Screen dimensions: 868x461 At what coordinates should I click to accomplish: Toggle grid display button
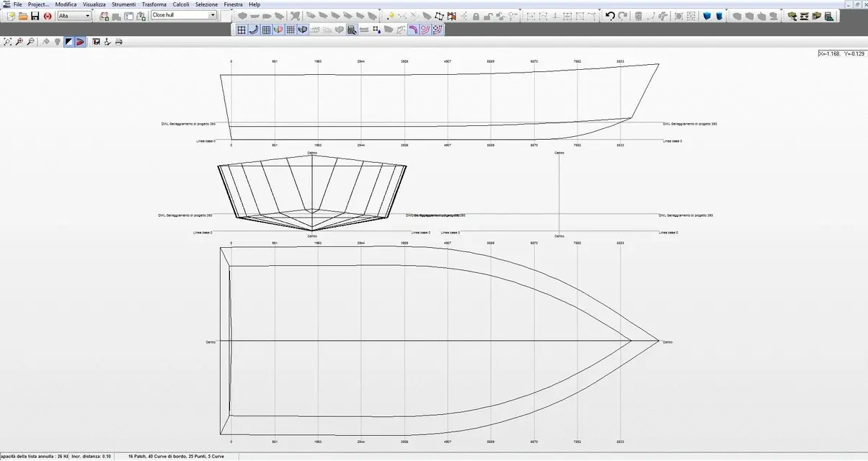click(x=266, y=30)
